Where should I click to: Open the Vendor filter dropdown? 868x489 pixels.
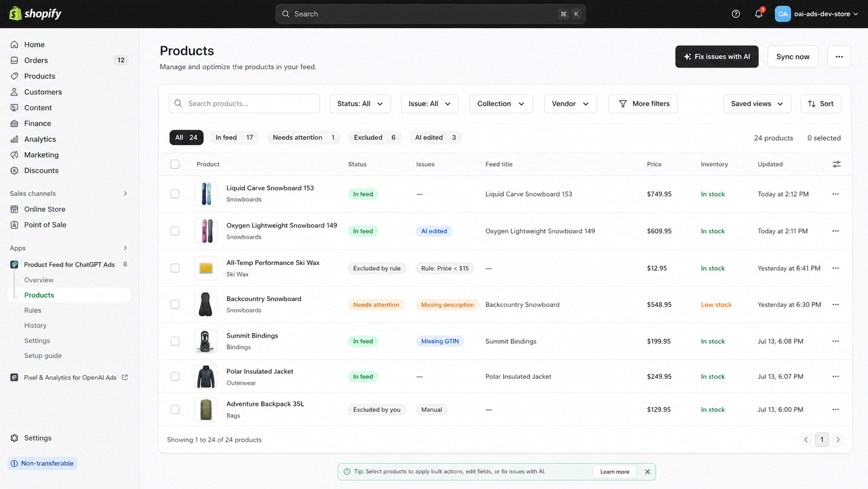(x=570, y=103)
